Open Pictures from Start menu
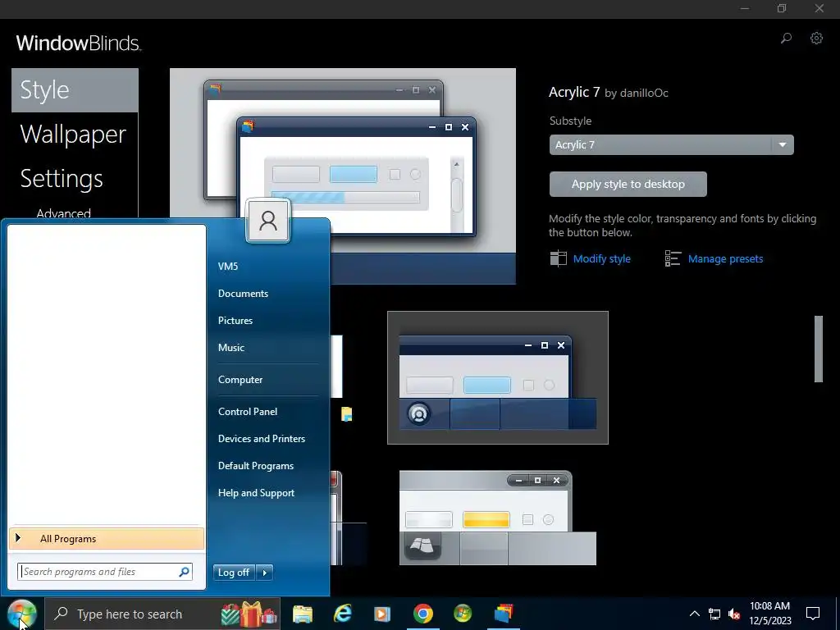Viewport: 840px width, 630px height. coord(235,321)
